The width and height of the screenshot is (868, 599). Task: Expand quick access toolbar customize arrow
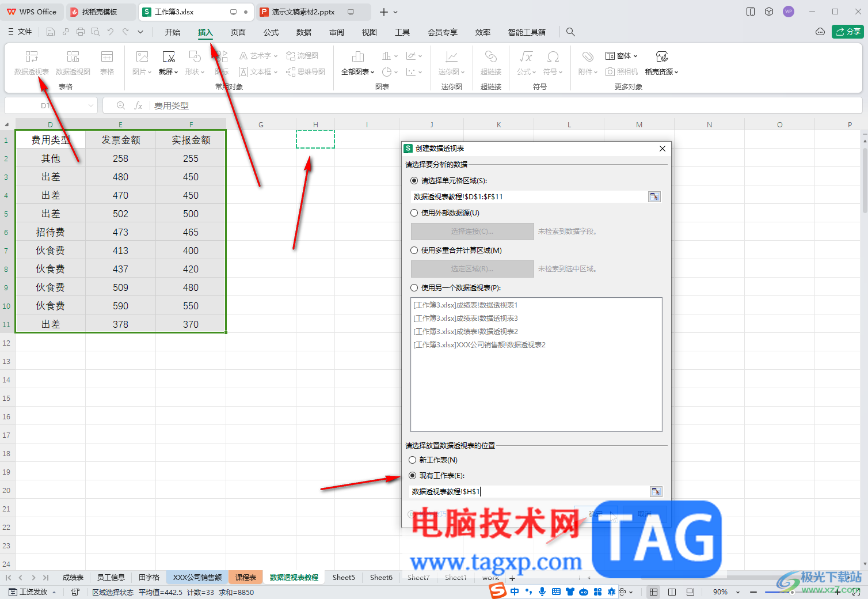(141, 32)
